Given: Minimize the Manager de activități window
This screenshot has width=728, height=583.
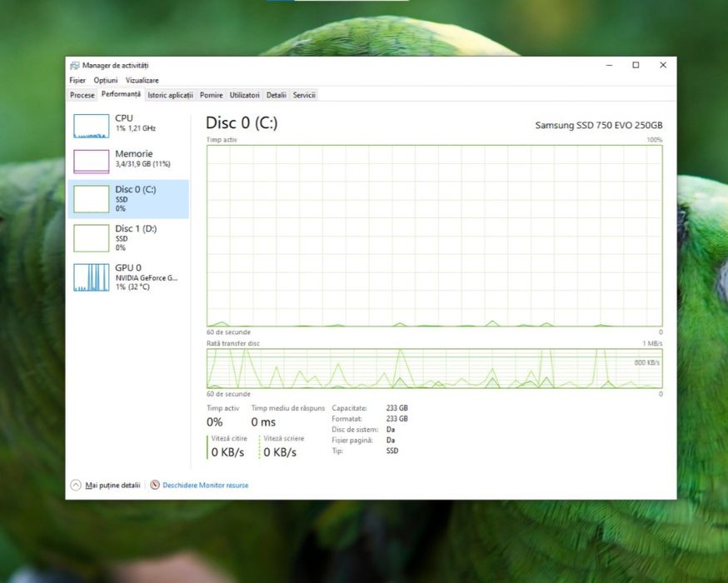Looking at the screenshot, I should pyautogui.click(x=609, y=66).
